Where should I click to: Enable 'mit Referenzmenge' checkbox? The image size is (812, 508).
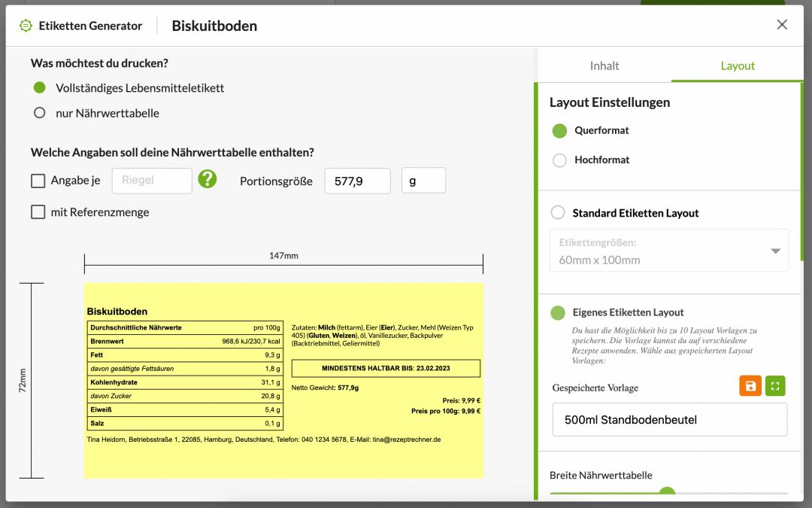point(38,211)
